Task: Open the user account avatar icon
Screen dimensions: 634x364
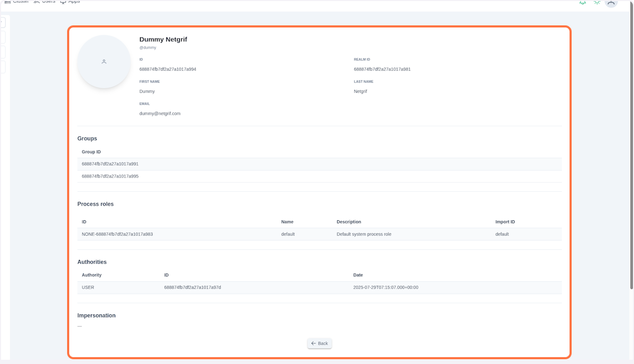Action: click(x=611, y=3)
